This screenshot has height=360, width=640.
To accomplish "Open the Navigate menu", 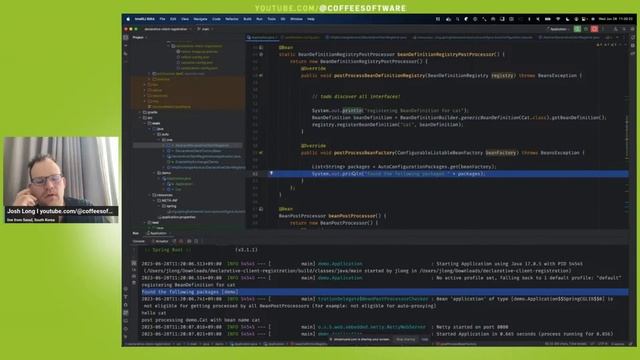I will (x=200, y=19).
